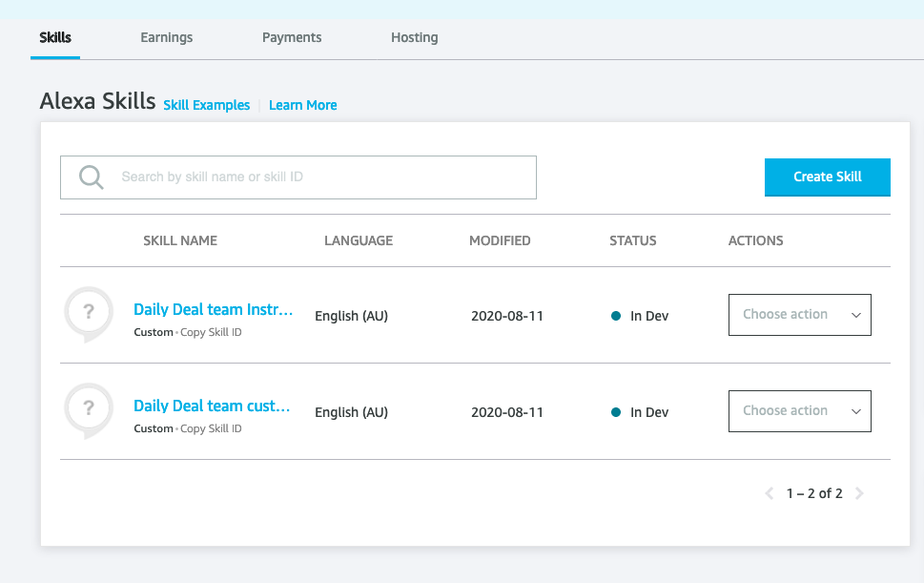Viewport: 924px width, 583px height.
Task: Switch to the Skills tab
Action: pos(55,38)
